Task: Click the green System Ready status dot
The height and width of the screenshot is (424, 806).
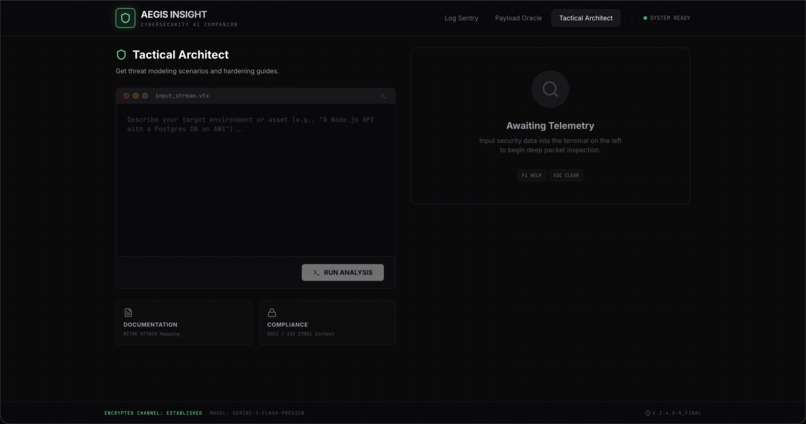Action: 645,18
